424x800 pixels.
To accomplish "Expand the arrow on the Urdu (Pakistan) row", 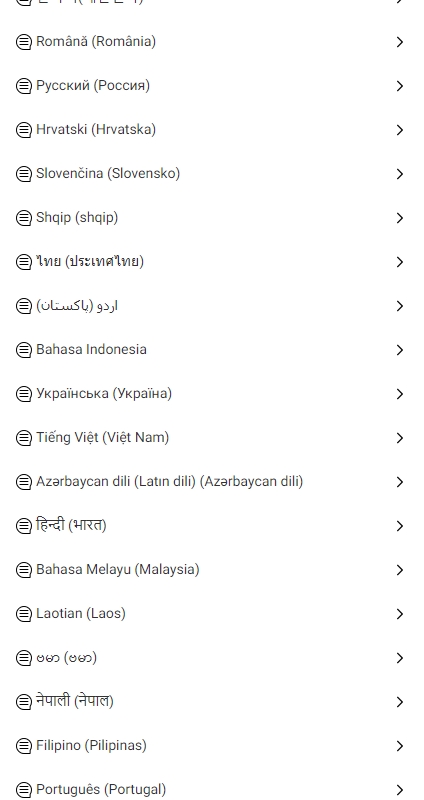I will [400, 306].
